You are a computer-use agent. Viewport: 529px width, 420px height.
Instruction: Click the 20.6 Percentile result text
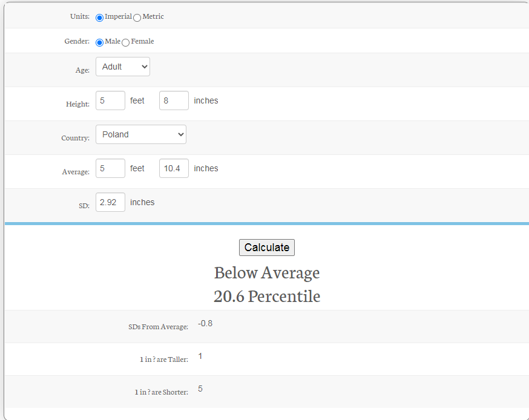(x=266, y=297)
